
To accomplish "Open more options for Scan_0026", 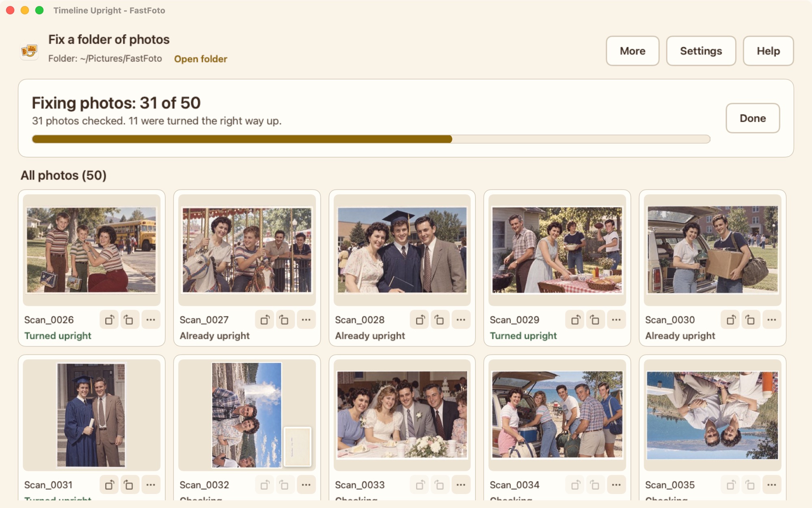I will click(x=151, y=320).
